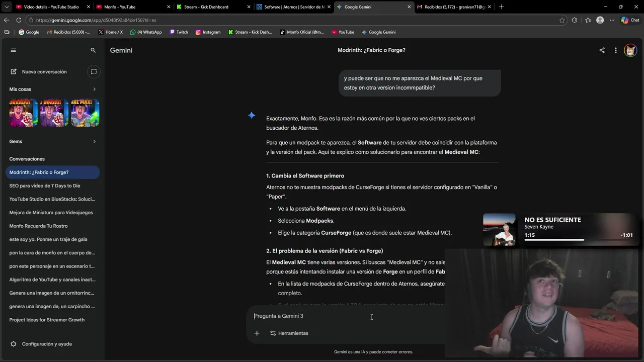Click the plus attach files icon

point(257,333)
